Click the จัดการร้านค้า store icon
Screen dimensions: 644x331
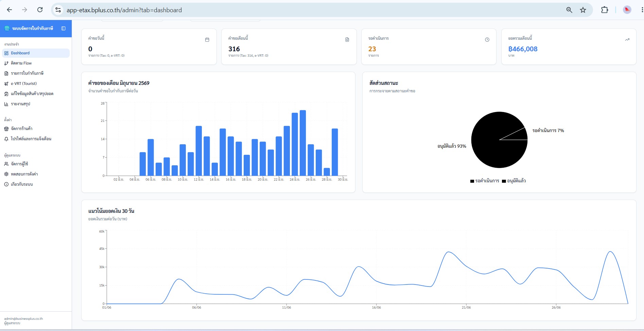(6, 129)
